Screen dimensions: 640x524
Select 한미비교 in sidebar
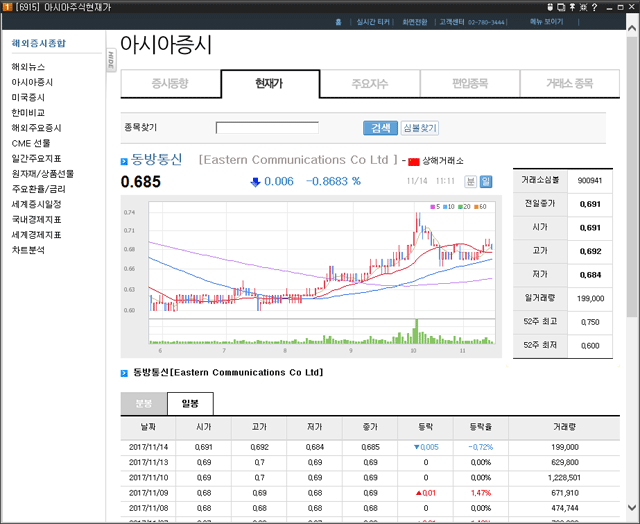click(28, 113)
